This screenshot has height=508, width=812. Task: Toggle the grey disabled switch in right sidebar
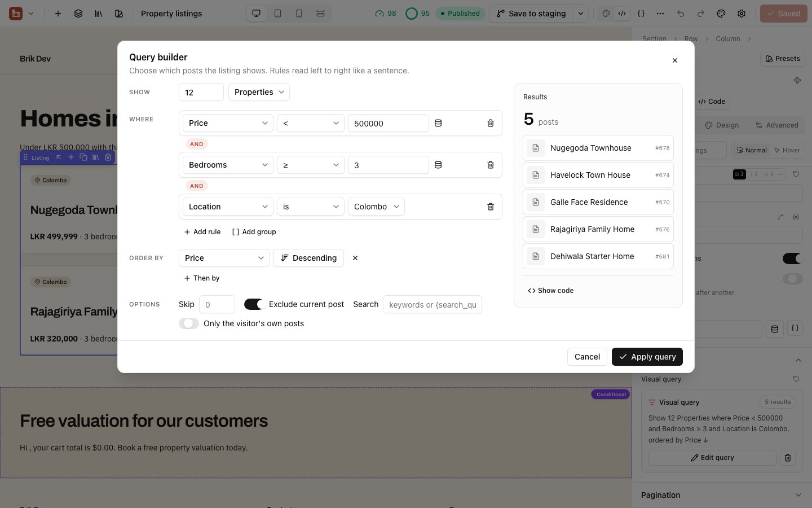[x=792, y=279]
